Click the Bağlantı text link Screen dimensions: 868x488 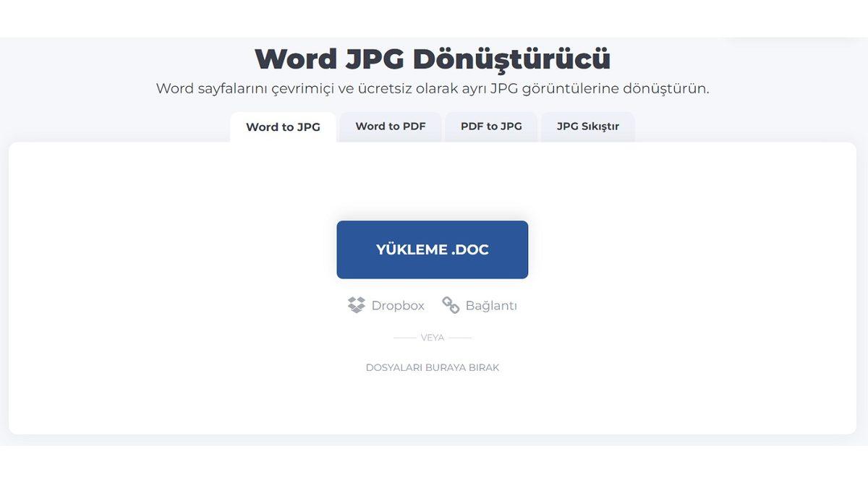click(x=490, y=306)
